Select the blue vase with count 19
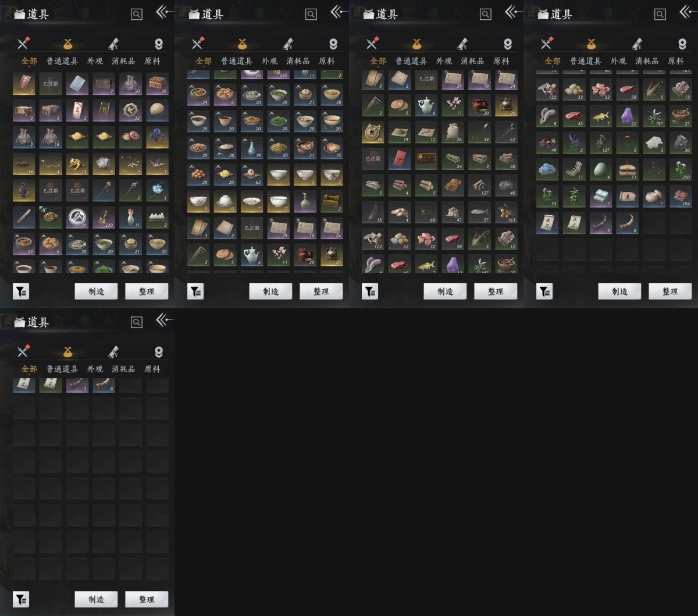The height and width of the screenshot is (616, 698). (x=252, y=148)
